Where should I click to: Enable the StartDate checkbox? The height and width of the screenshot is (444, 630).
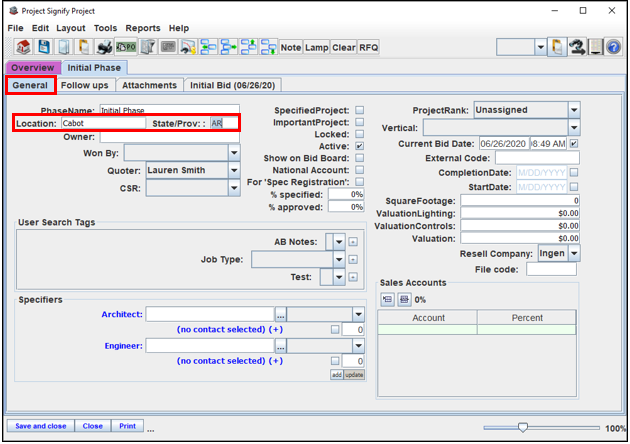pyautogui.click(x=574, y=187)
